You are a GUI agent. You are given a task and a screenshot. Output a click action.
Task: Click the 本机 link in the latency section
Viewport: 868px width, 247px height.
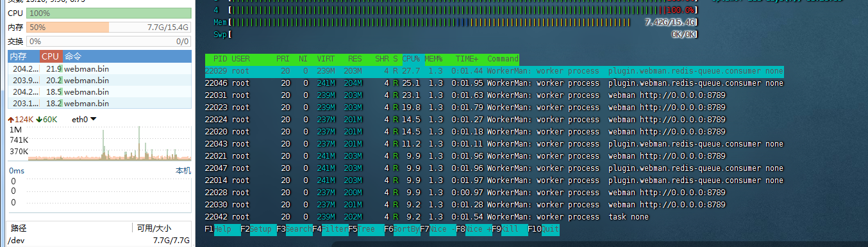(183, 171)
